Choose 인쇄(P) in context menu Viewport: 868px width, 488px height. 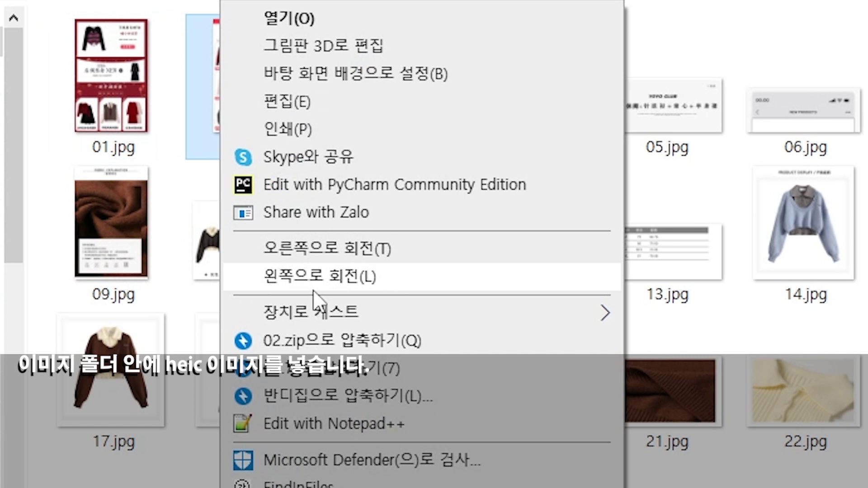[288, 129]
